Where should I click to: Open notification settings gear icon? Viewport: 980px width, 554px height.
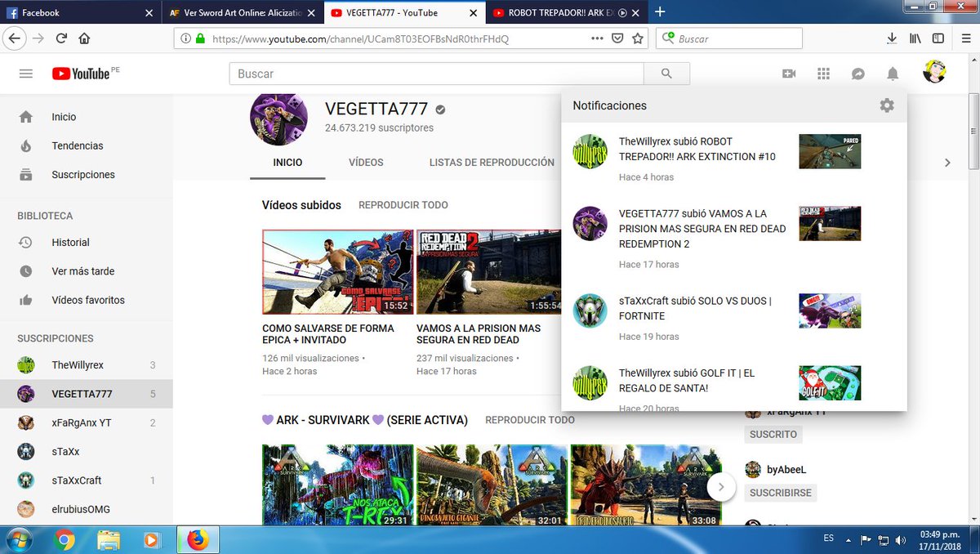pos(887,105)
